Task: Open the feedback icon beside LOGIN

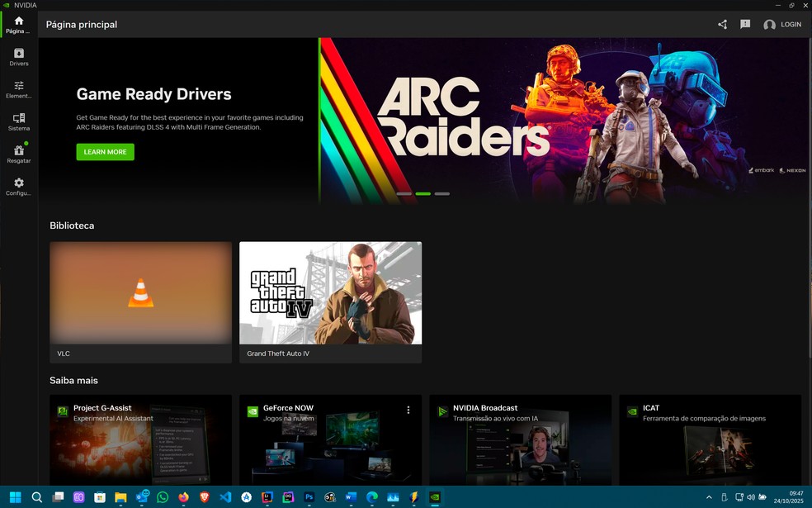Action: coord(745,25)
